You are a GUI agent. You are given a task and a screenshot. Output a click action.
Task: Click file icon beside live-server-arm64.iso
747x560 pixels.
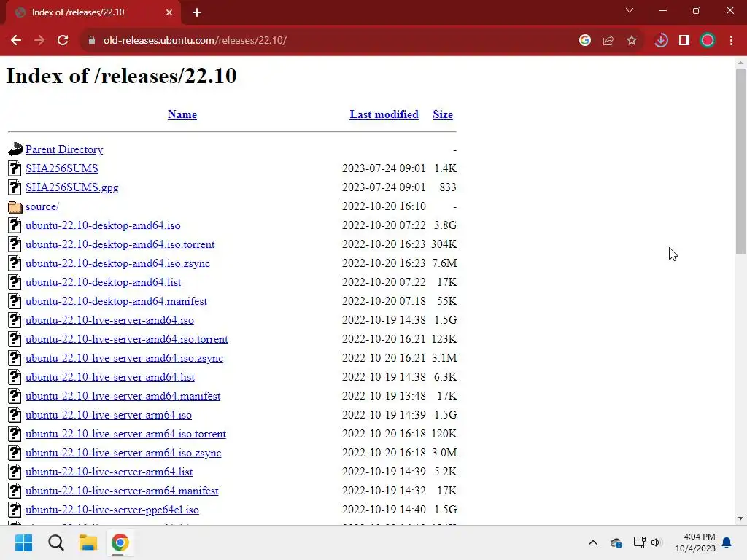(x=15, y=415)
